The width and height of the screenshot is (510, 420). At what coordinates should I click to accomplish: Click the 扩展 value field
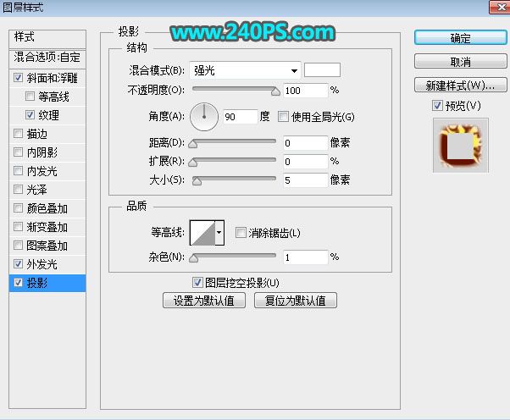coord(306,162)
